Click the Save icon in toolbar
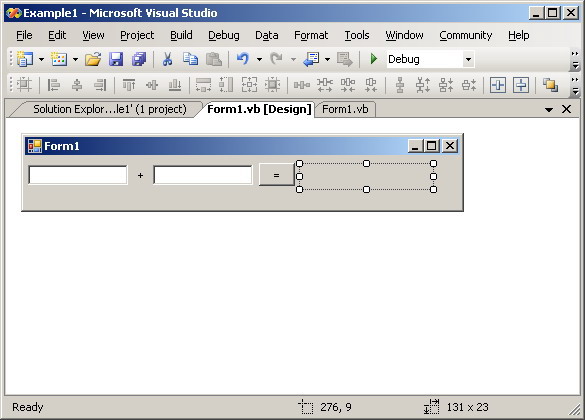585x420 pixels. click(x=116, y=59)
